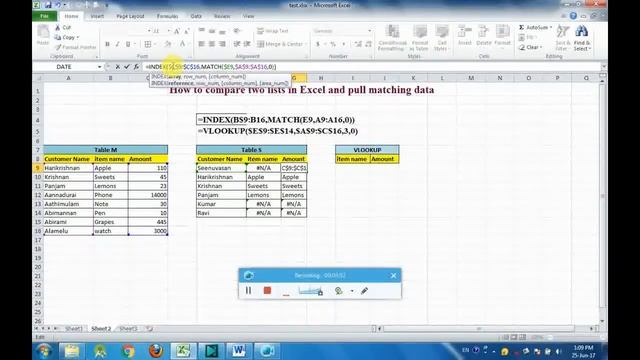
Task: Cancel formula entry with X button
Action: click(x=118, y=67)
